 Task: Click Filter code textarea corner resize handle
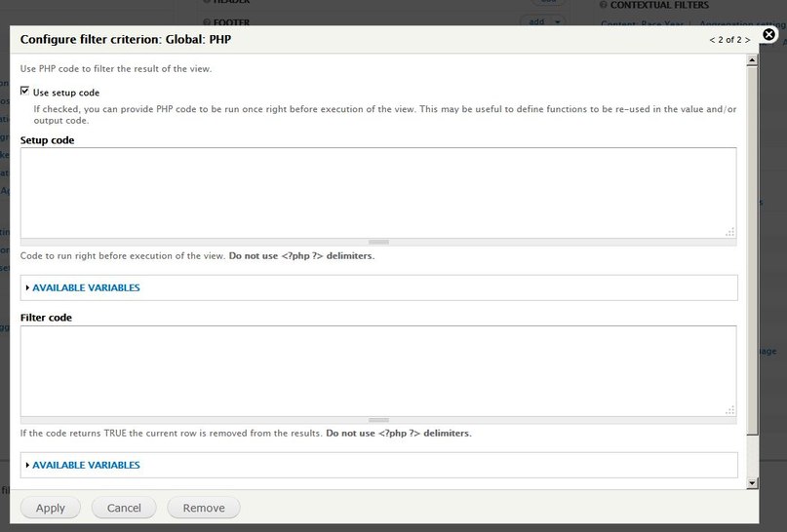point(729,410)
